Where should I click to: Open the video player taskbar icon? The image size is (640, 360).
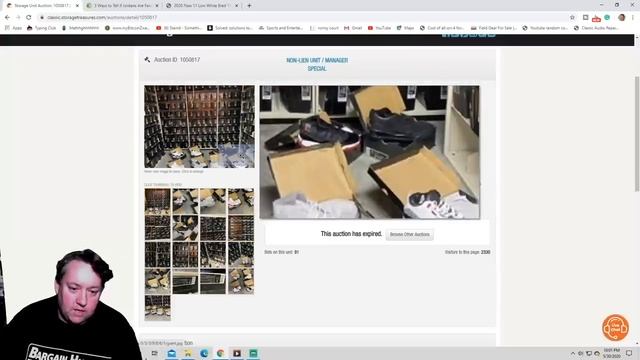tap(237, 353)
